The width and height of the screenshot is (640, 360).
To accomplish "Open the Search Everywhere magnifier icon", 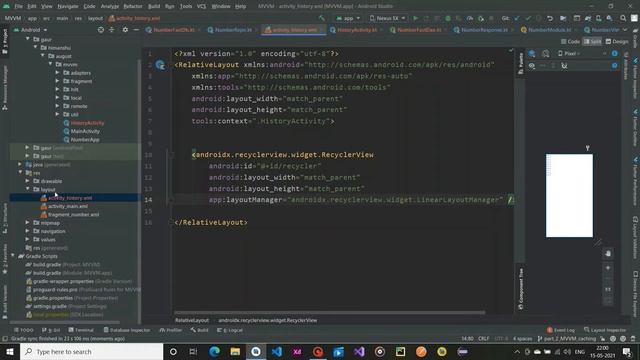I will [x=623, y=18].
